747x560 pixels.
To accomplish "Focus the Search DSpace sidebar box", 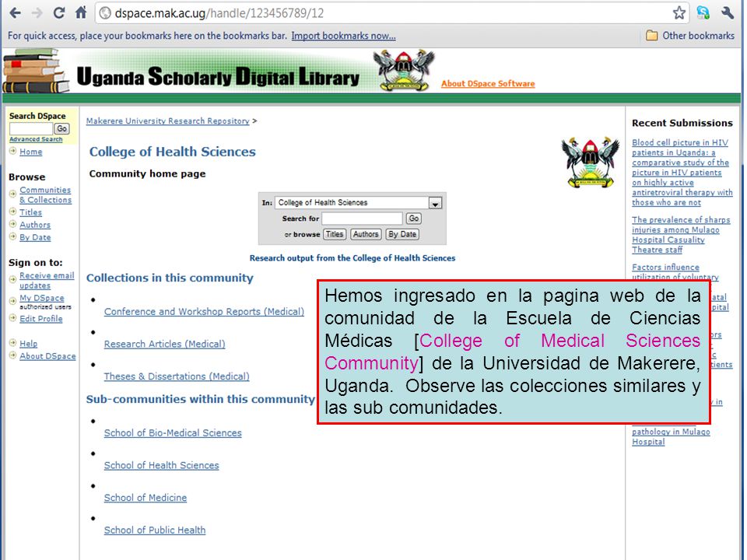I will (x=31, y=128).
